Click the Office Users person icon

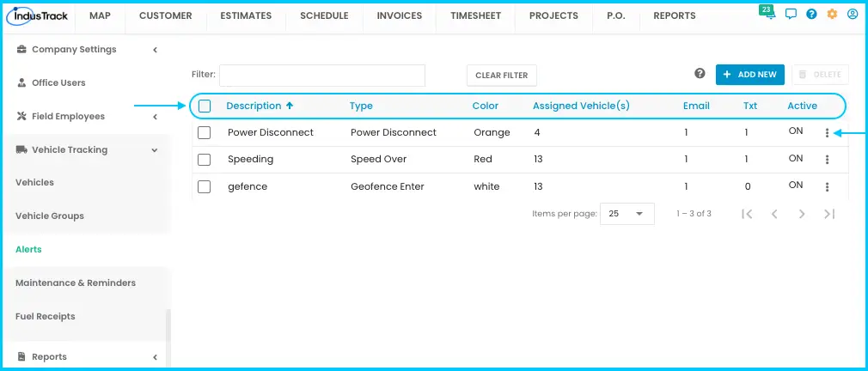click(21, 83)
